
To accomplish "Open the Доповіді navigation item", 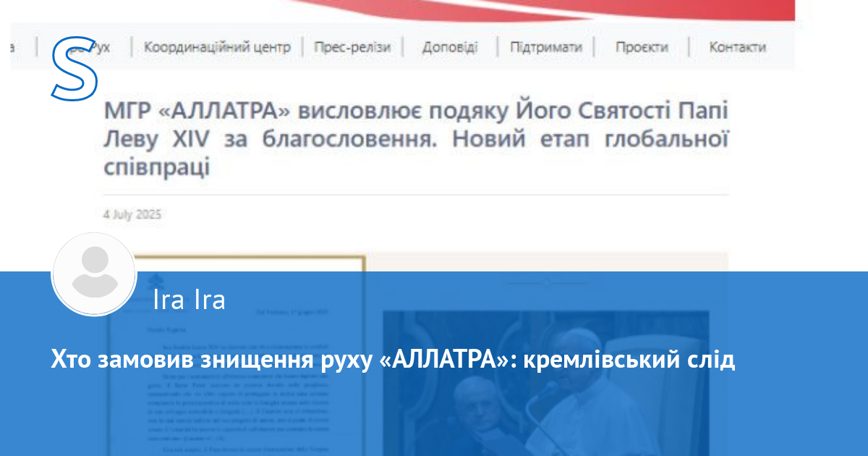I will tap(449, 47).
